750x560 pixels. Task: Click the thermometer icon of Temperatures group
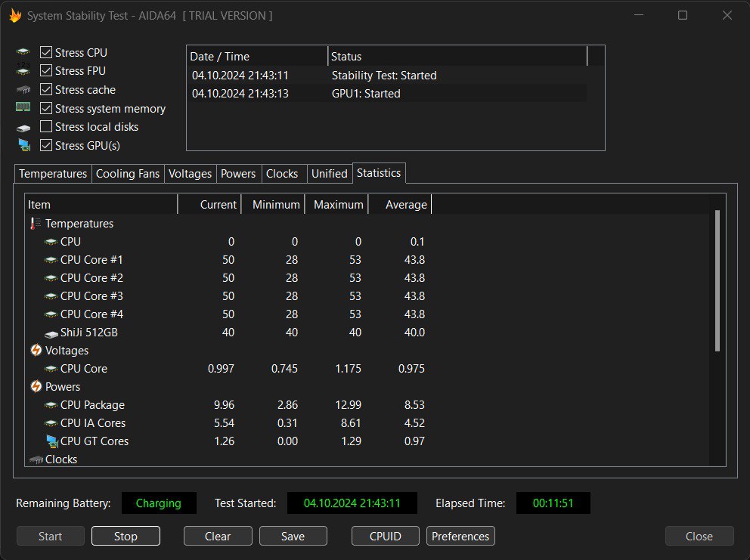coord(36,224)
